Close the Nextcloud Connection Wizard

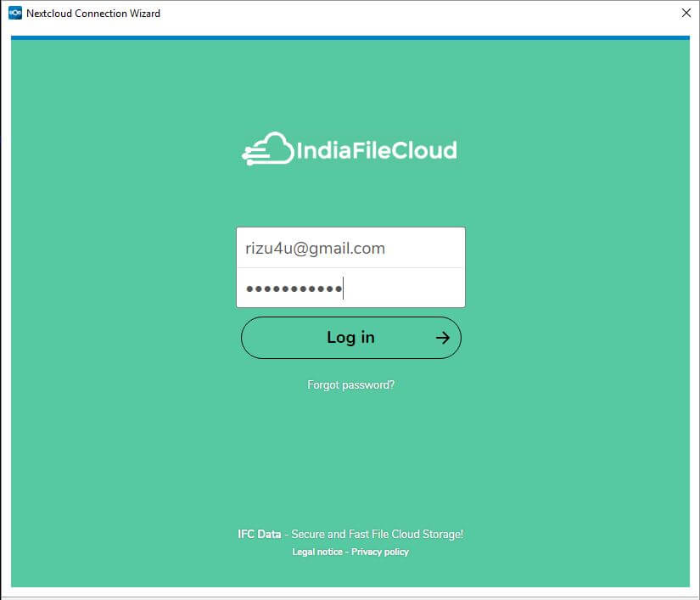686,13
